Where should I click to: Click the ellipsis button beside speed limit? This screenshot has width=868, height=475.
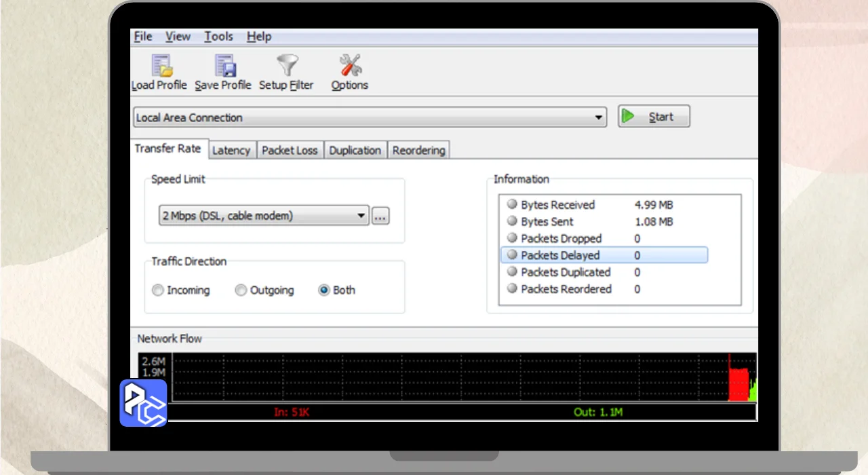pyautogui.click(x=380, y=216)
